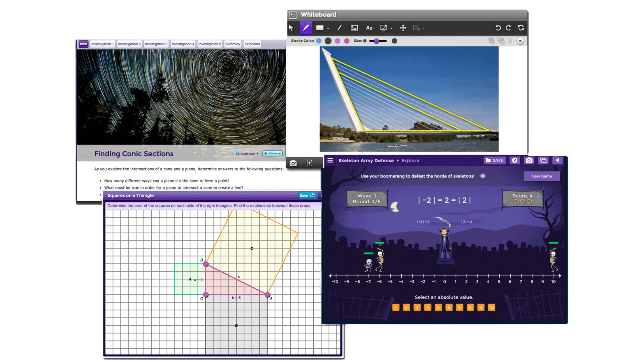Click the insert image tool icon
The height and width of the screenshot is (362, 644).
click(x=354, y=28)
